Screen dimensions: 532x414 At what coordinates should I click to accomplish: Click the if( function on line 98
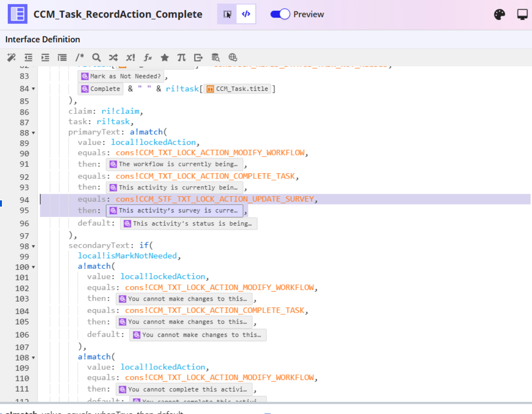(x=146, y=245)
